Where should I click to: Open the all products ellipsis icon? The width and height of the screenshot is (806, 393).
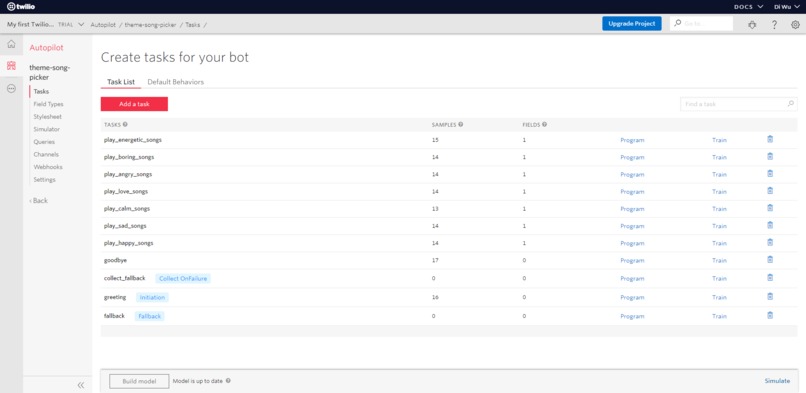point(11,88)
